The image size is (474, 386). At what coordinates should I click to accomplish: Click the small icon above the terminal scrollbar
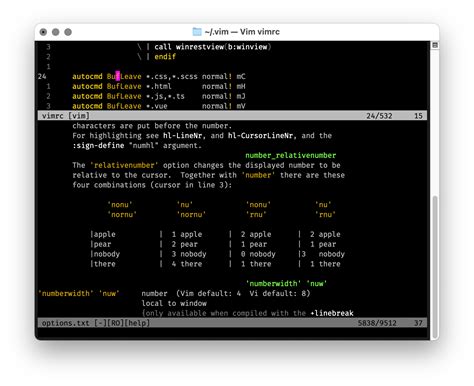(x=435, y=45)
